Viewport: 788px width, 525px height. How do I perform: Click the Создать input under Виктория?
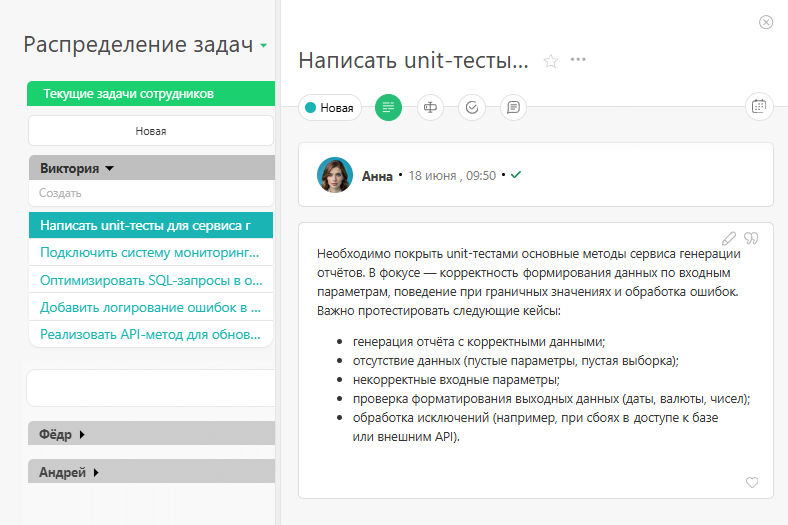(x=151, y=193)
